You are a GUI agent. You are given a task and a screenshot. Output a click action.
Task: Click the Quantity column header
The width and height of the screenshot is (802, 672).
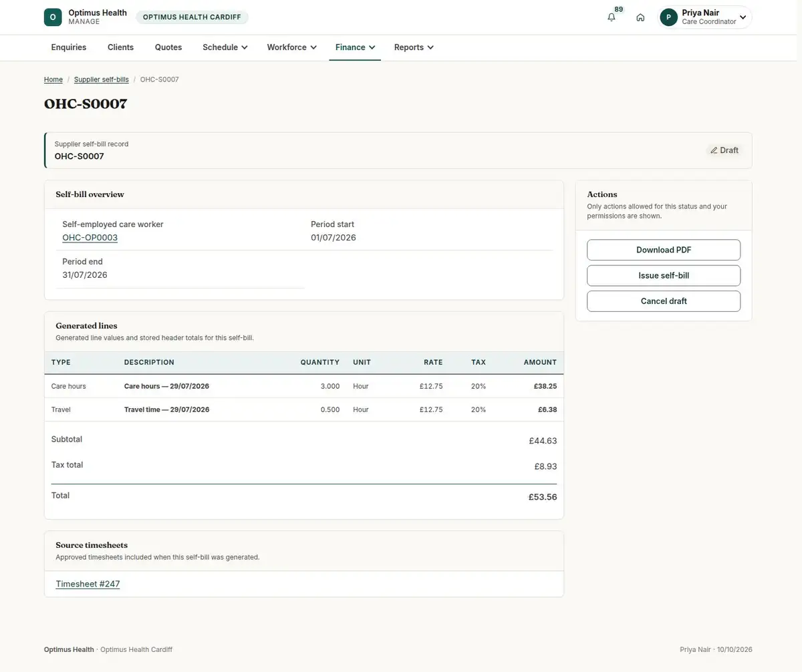click(320, 362)
